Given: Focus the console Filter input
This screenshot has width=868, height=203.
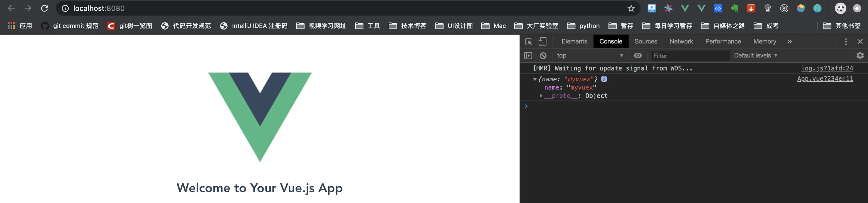Looking at the screenshot, I should click(x=690, y=56).
